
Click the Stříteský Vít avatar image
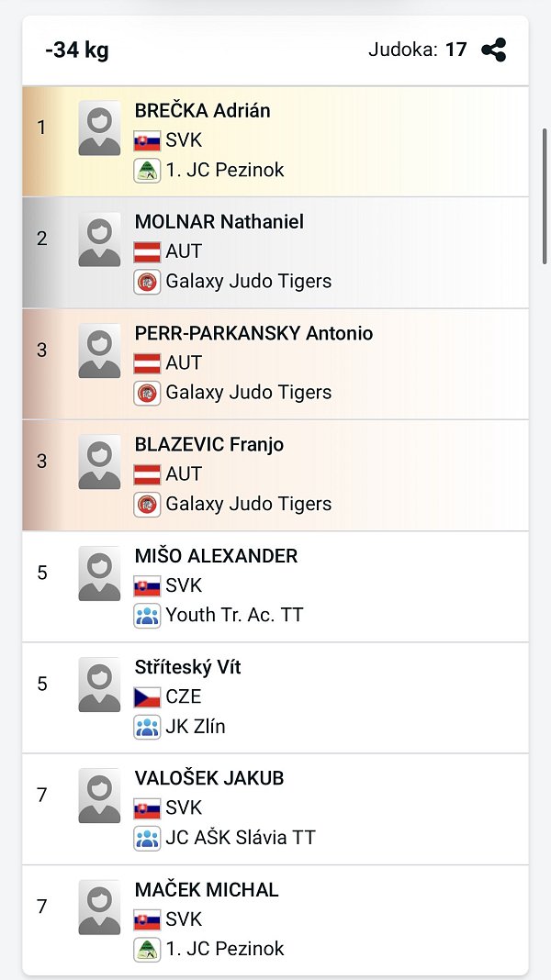tap(99, 685)
